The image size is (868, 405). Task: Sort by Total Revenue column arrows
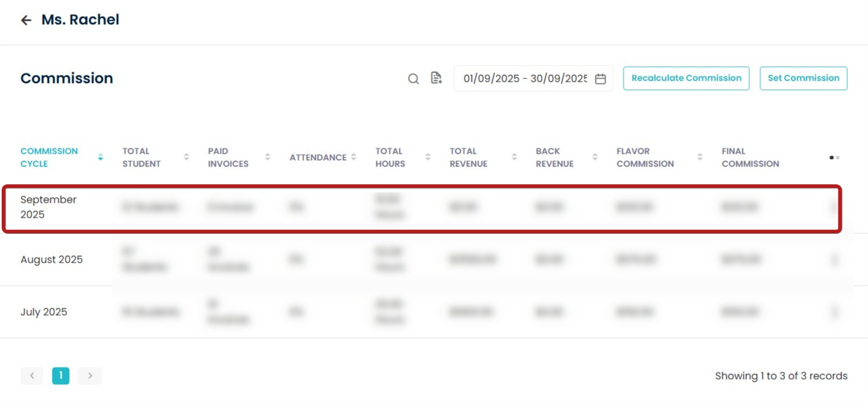point(514,157)
